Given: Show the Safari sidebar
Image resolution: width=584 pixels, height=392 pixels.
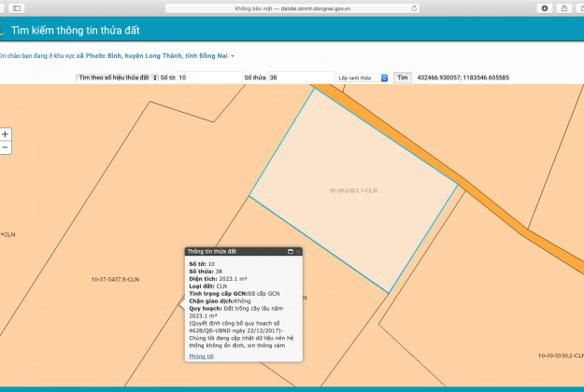Looking at the screenshot, I should pos(16,7).
